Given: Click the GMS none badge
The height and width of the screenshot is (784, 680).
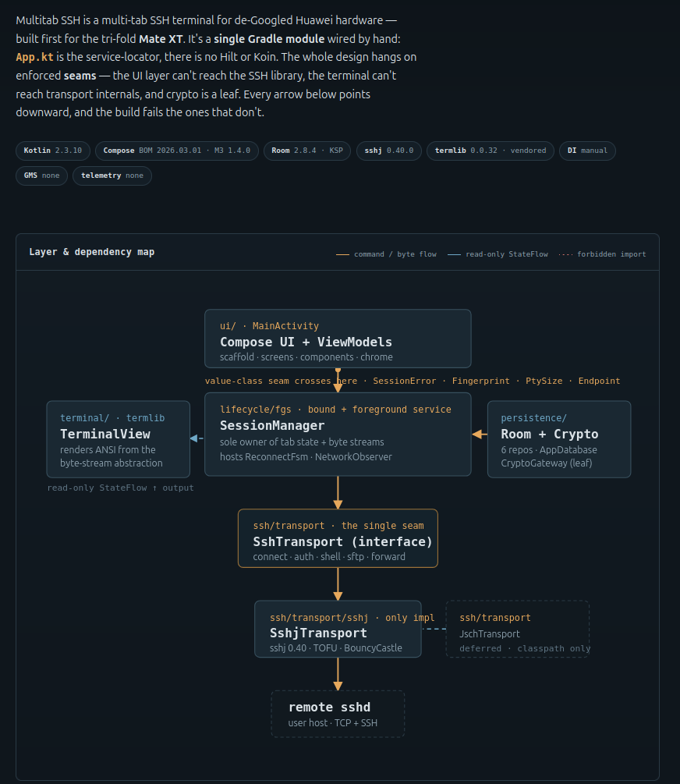Looking at the screenshot, I should click(x=41, y=176).
